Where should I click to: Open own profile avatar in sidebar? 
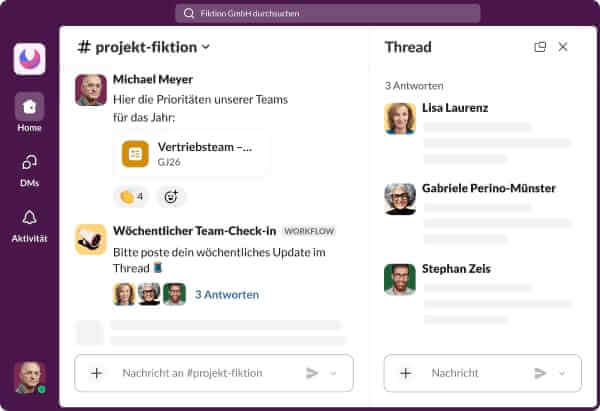[30, 377]
